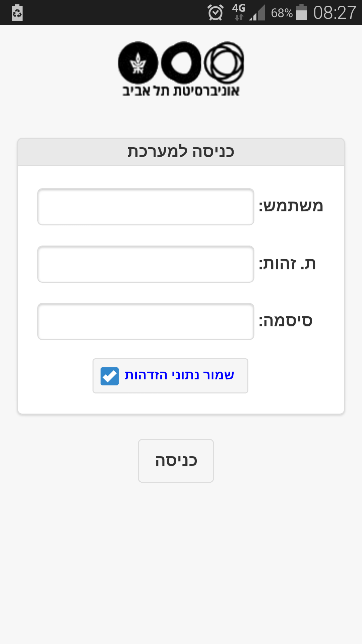Focus the משתמש username input field
Image resolution: width=362 pixels, height=644 pixels.
145,207
